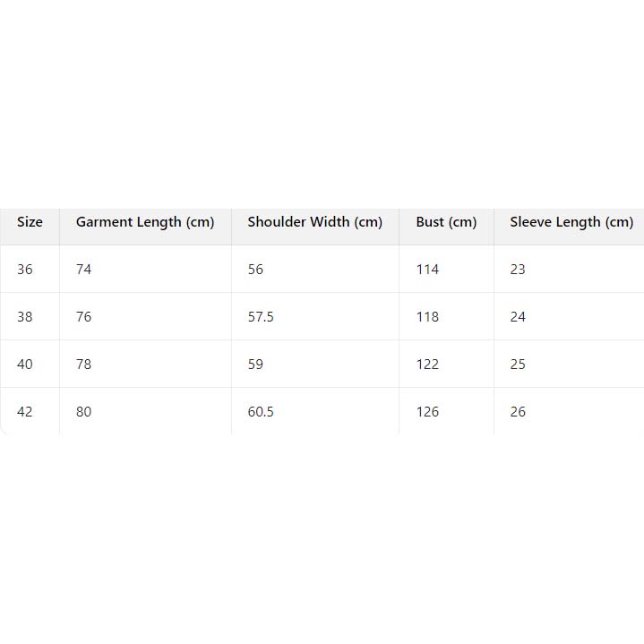The height and width of the screenshot is (644, 644).
Task: Select the sleeve length value 23
Action: coord(518,270)
